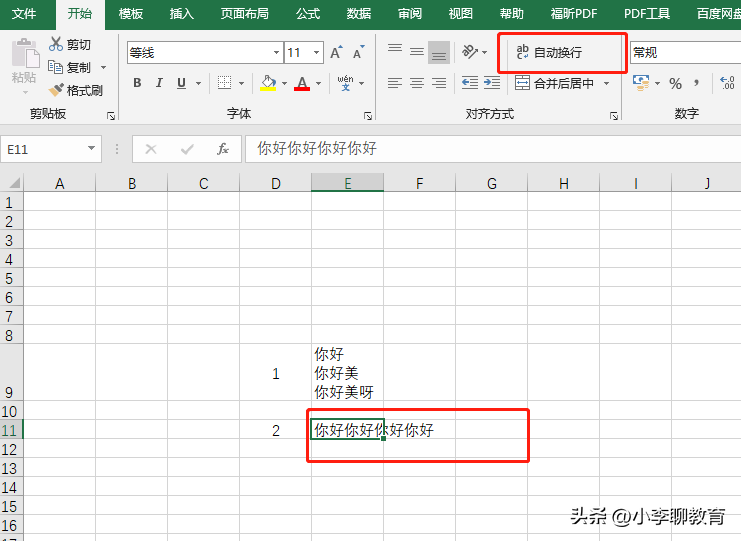
Task: Switch to the 数据 tab
Action: tap(359, 14)
